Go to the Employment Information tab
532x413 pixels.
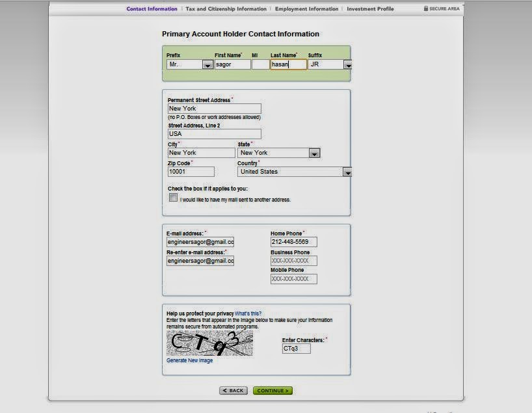click(x=306, y=9)
